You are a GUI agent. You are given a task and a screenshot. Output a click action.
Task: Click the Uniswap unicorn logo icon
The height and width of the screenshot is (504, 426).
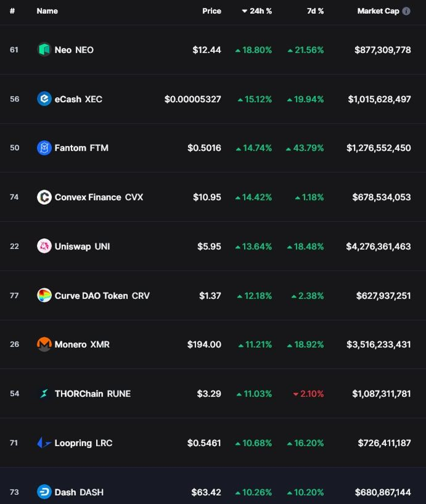(44, 246)
